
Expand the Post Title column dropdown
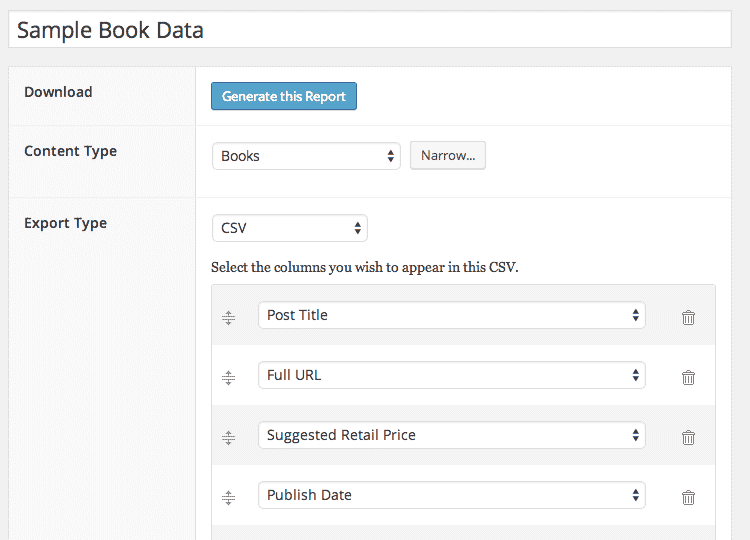pyautogui.click(x=452, y=315)
